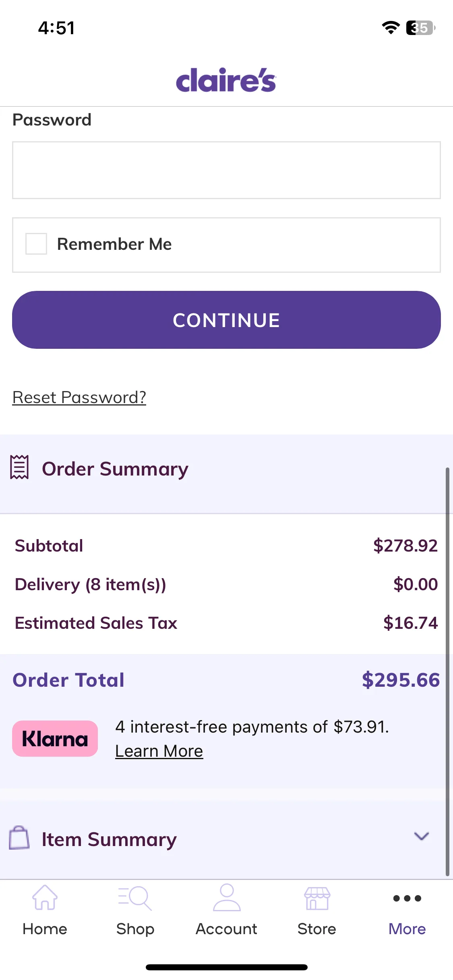The image size is (453, 980).
Task: Tap the claire's logo in the header
Action: click(x=226, y=80)
